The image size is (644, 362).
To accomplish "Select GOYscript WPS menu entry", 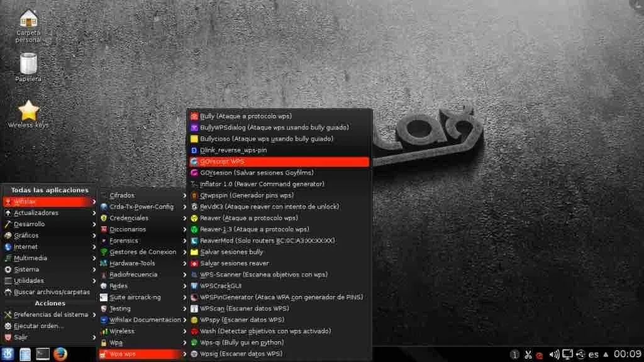I will [279, 162].
